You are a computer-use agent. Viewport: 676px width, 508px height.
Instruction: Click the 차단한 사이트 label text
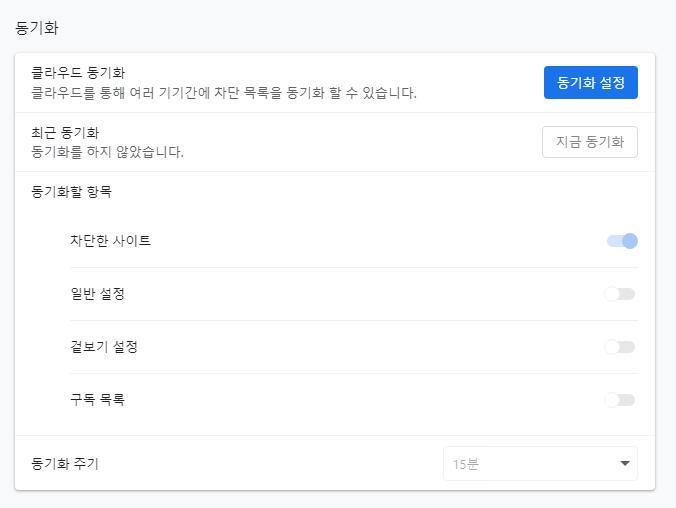tap(110, 241)
